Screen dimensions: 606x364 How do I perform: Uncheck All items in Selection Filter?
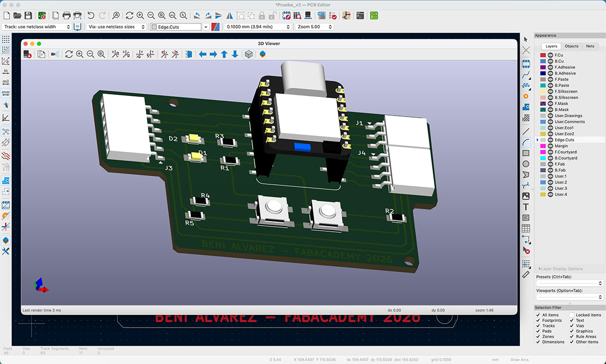(x=538, y=315)
